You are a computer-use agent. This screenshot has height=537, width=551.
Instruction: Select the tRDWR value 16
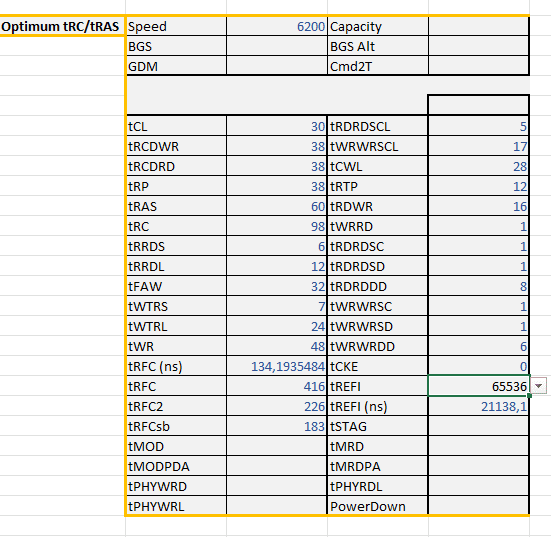coord(479,206)
